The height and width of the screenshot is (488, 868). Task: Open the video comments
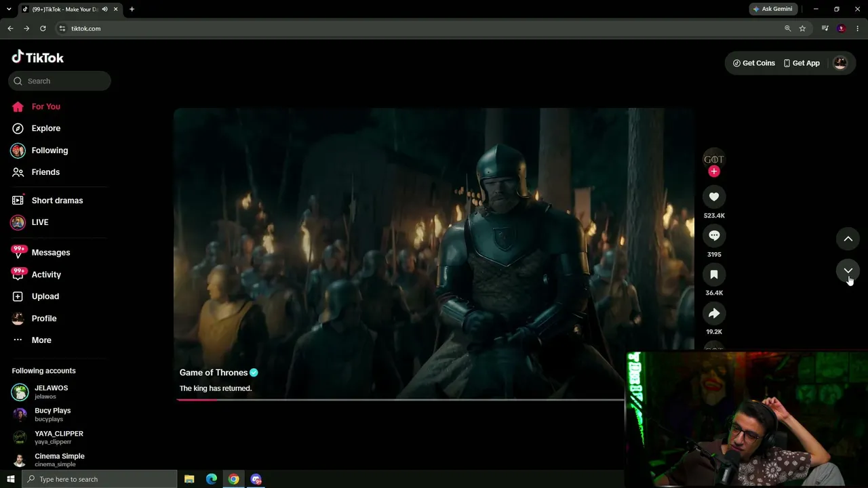click(714, 235)
